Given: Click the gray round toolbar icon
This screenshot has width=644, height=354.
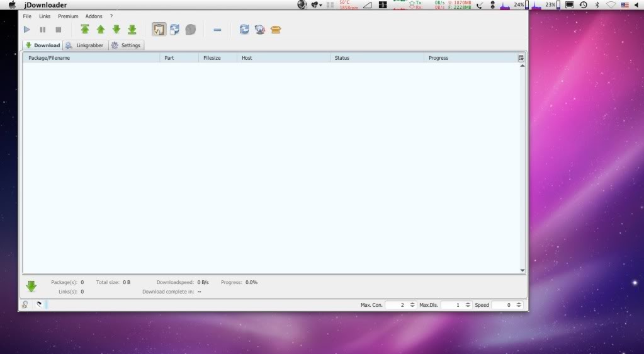Looking at the screenshot, I should click(191, 30).
